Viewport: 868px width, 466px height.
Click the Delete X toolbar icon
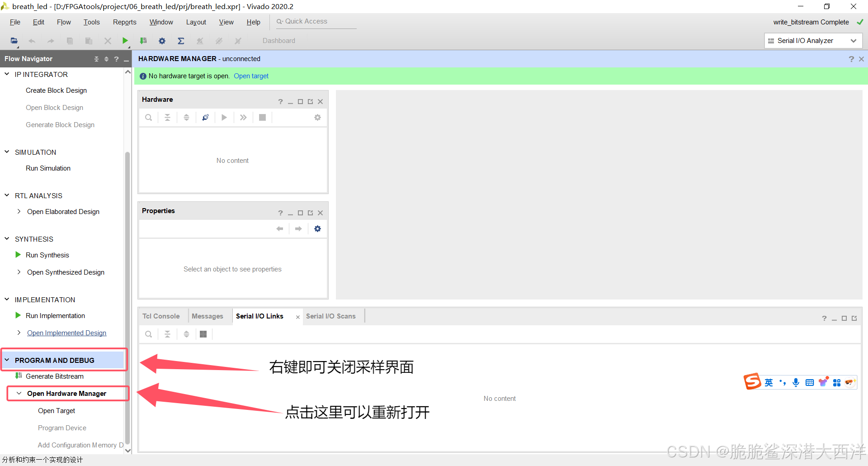tap(108, 41)
